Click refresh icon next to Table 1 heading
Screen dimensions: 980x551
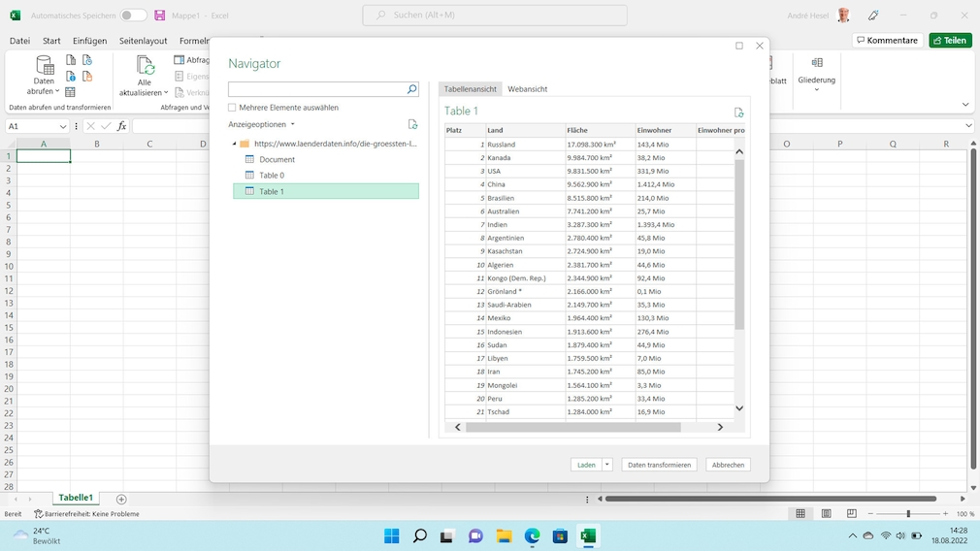coord(738,113)
